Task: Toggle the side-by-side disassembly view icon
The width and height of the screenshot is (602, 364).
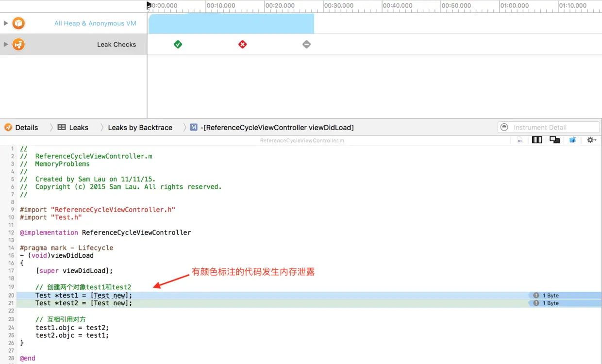Action: [x=537, y=140]
